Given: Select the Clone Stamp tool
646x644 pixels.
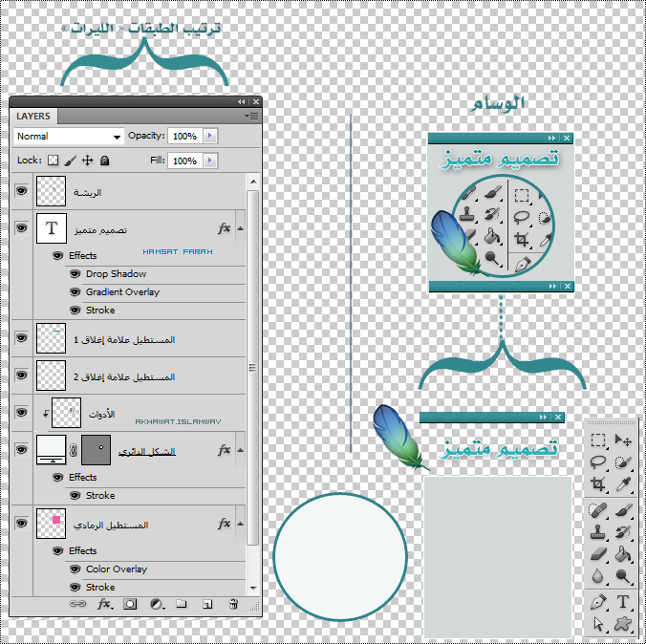Looking at the screenshot, I should coord(598,532).
